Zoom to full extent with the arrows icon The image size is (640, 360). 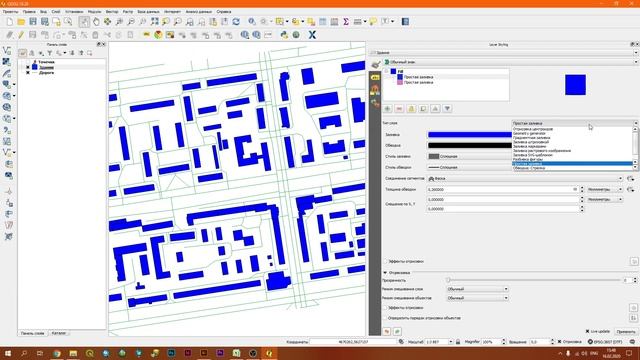(x=155, y=22)
